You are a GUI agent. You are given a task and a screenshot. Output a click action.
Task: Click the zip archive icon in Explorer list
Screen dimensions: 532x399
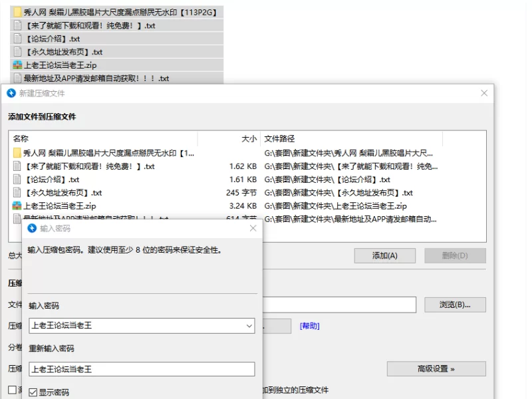(17, 65)
